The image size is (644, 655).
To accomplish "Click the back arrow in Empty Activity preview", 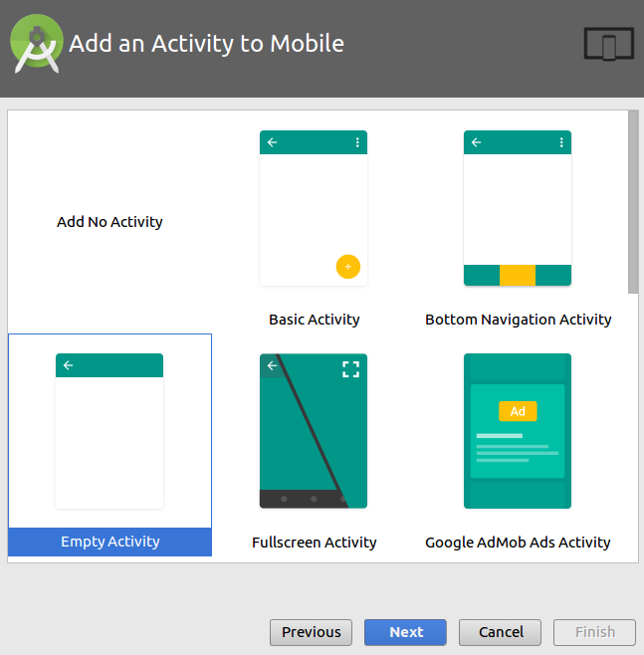I will tap(69, 365).
